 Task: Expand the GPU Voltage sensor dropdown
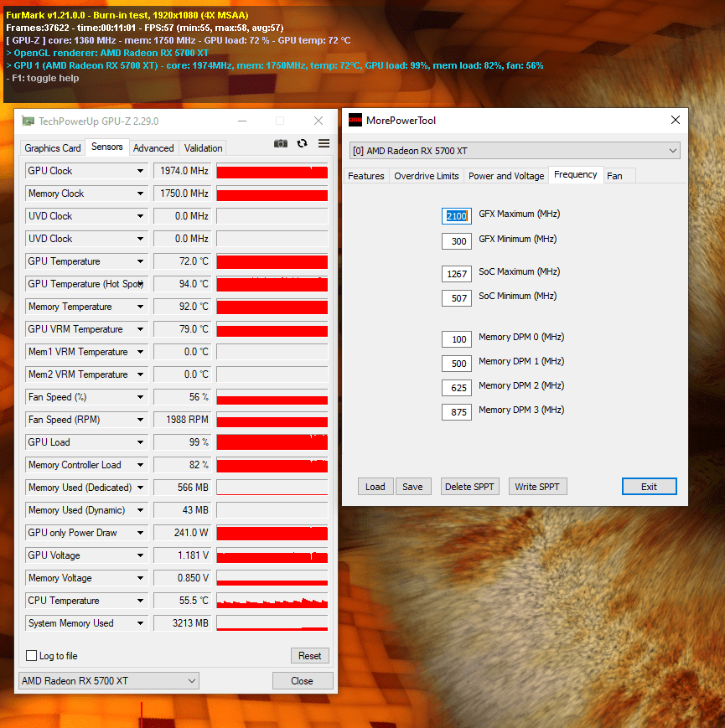[x=140, y=555]
